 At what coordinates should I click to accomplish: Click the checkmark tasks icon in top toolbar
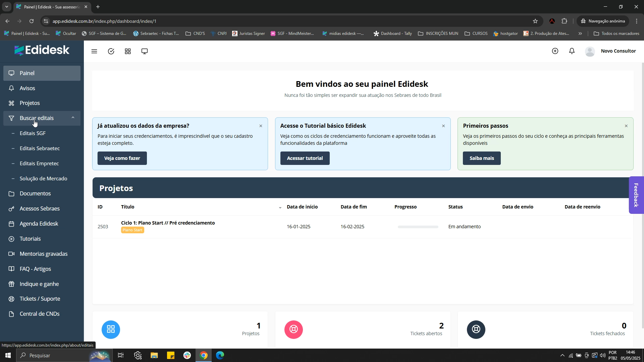click(x=111, y=51)
